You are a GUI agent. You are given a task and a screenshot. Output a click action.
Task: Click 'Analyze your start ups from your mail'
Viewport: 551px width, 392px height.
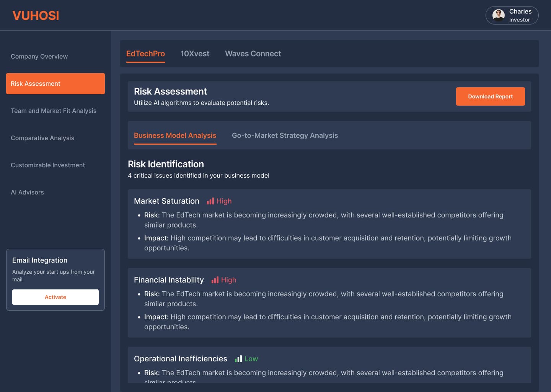click(x=54, y=276)
